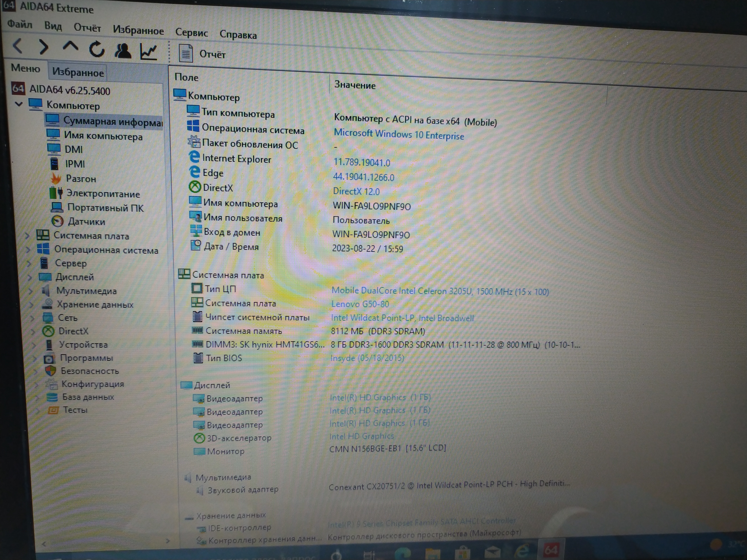This screenshot has width=747, height=560.
Task: Open the Отчёт menu in the menu bar
Action: tap(87, 28)
